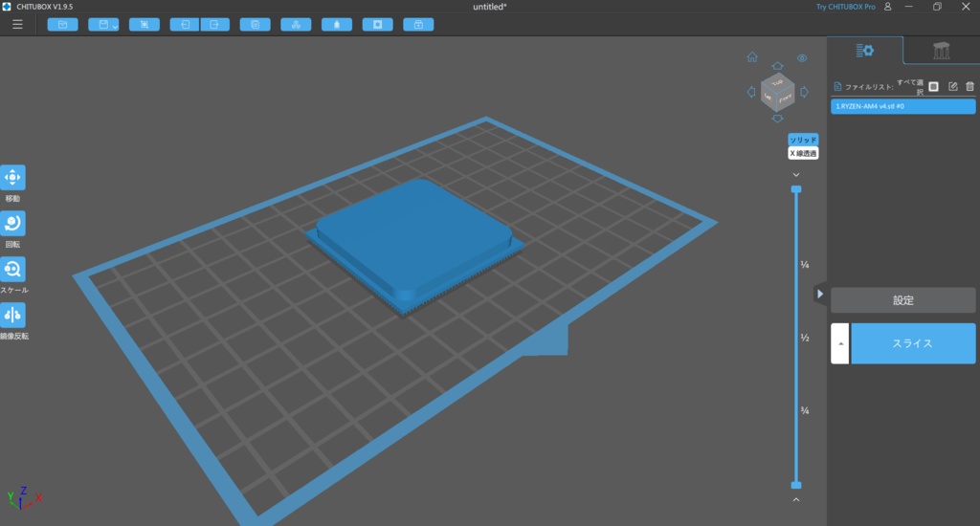Select the Mirror (鏡像反転) tool
The height and width of the screenshot is (526, 980).
point(12,315)
